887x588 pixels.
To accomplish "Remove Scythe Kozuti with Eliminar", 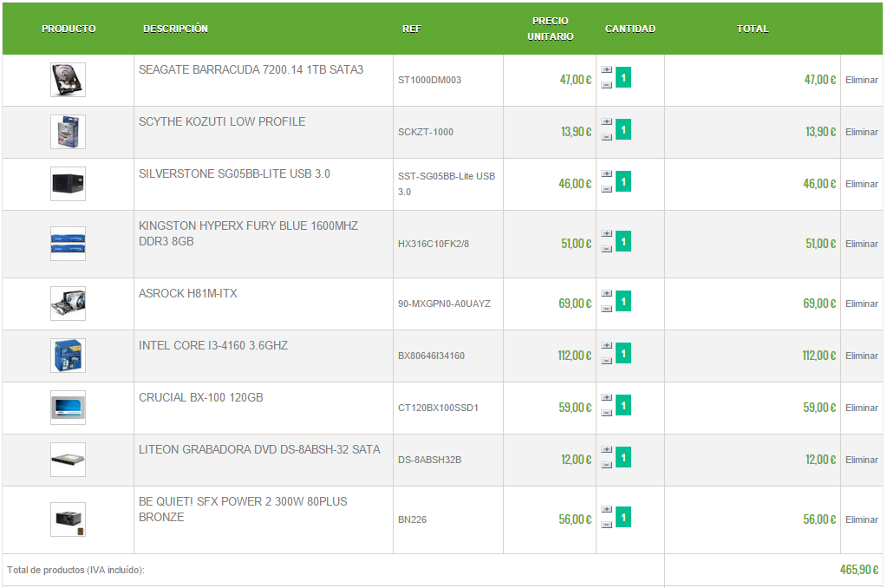I will coord(862,132).
